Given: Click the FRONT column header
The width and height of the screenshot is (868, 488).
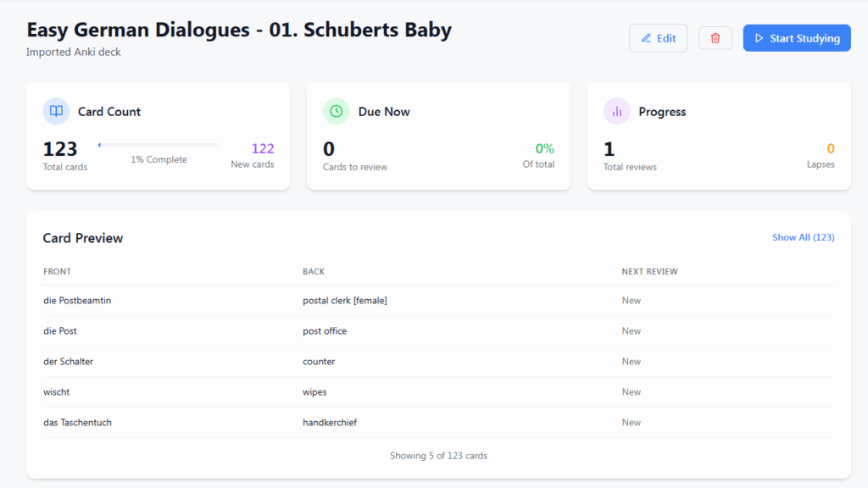Looking at the screenshot, I should point(57,272).
